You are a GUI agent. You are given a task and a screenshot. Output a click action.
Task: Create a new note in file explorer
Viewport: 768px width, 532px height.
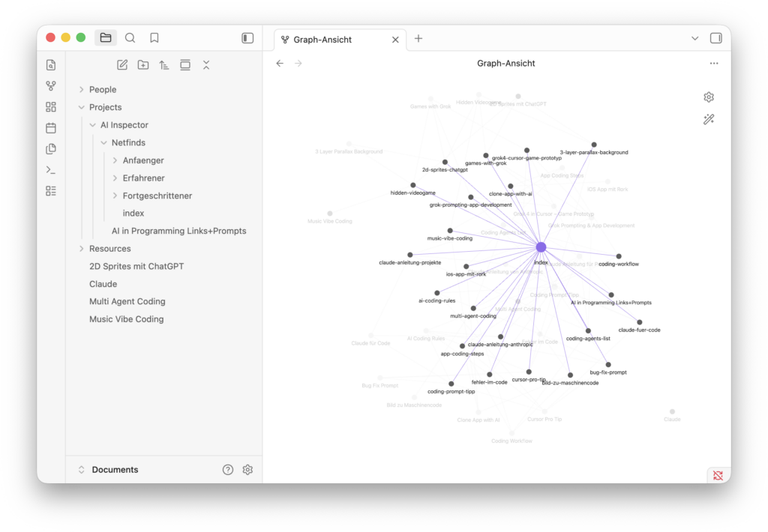tap(122, 65)
